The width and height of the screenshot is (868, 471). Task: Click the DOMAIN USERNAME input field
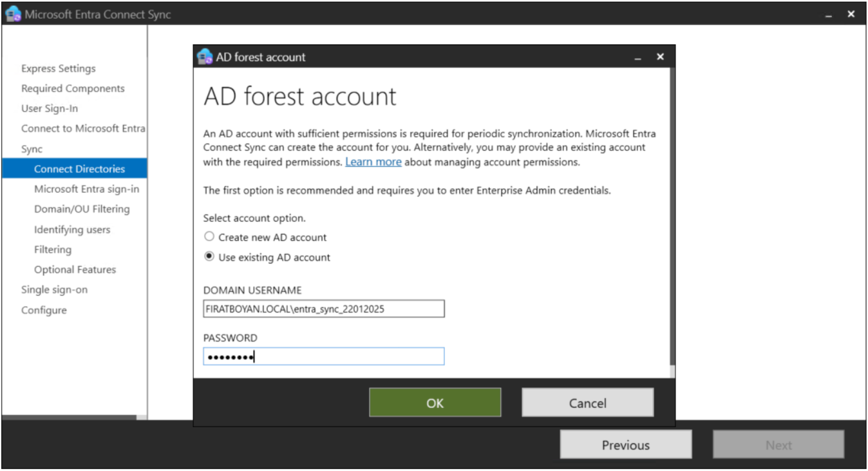tap(324, 309)
